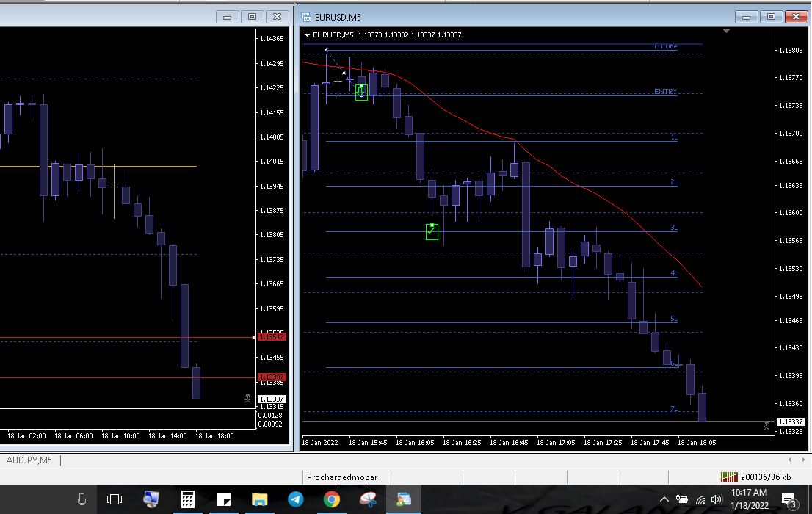The width and height of the screenshot is (812, 514).
Task: Show hidden system tray icons
Action: (x=664, y=499)
